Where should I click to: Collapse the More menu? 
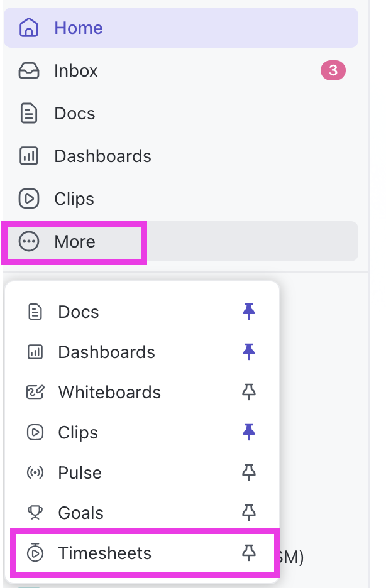74,242
